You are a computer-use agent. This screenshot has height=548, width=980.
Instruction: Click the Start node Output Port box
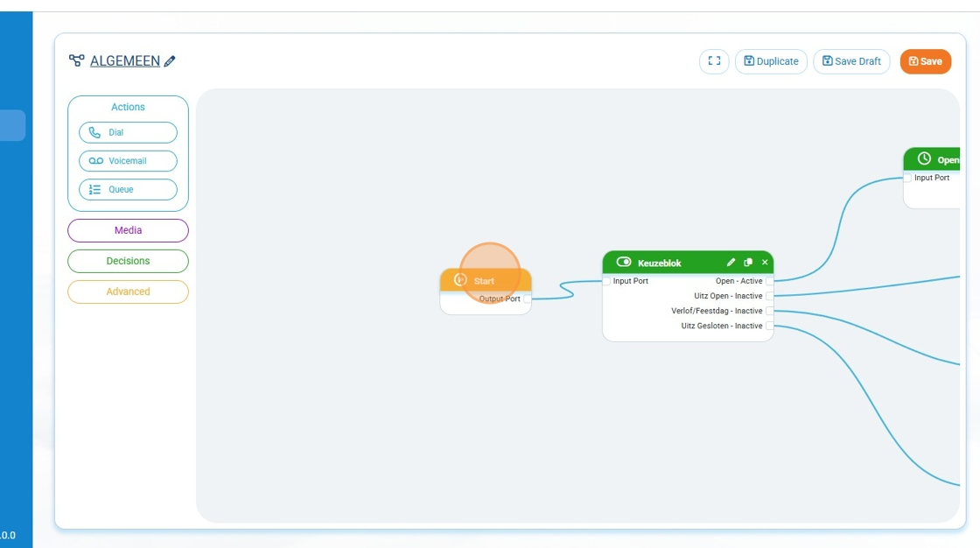coord(528,299)
